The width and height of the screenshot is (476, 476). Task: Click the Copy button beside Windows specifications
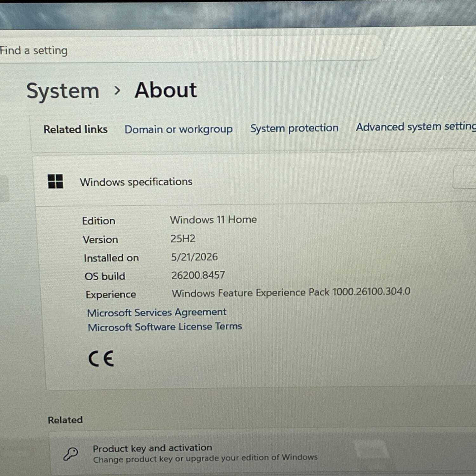(x=465, y=177)
